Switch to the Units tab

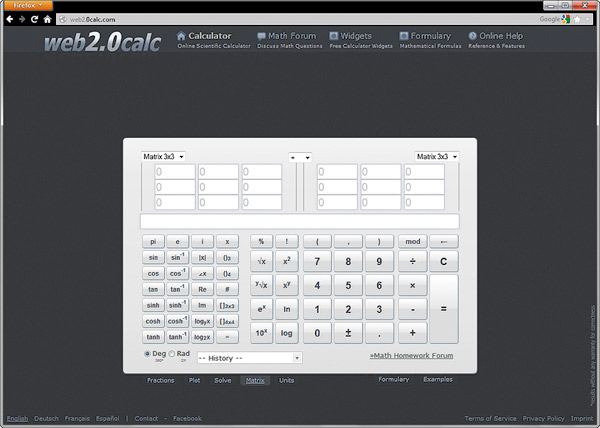pyautogui.click(x=286, y=380)
